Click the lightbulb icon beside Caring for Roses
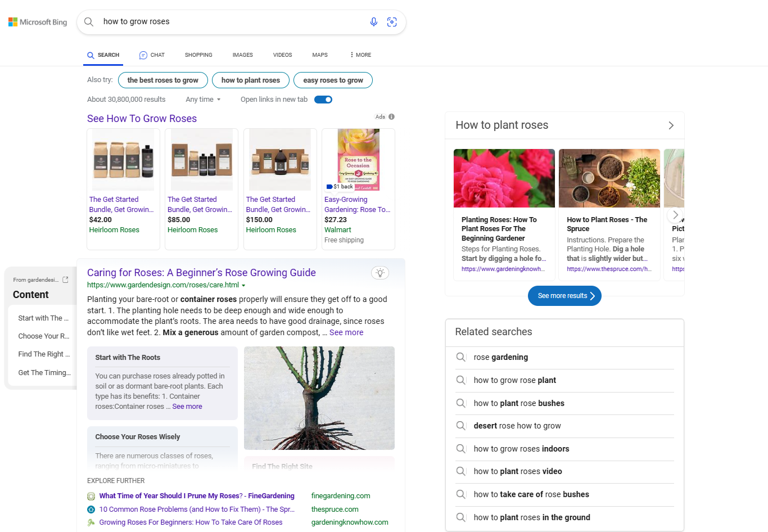The image size is (768, 532). pyautogui.click(x=380, y=273)
